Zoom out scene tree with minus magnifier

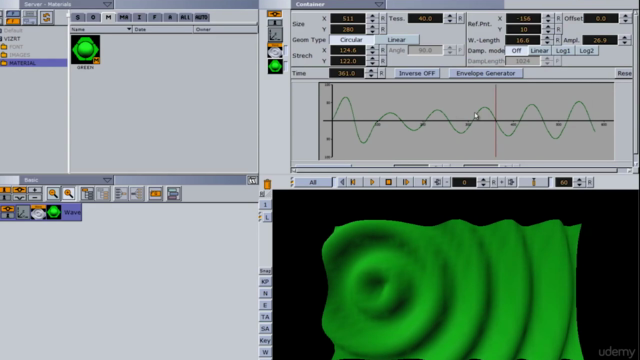point(53,193)
